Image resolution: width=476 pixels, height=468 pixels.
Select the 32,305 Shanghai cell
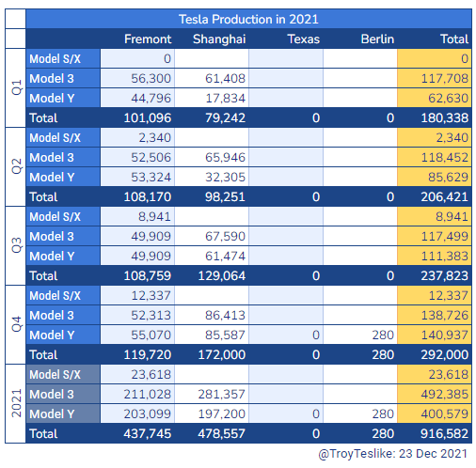click(212, 177)
